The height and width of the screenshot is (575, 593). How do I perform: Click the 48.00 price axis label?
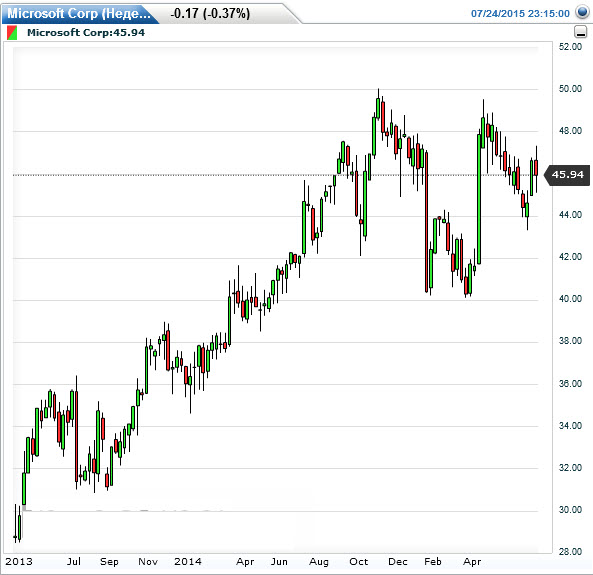tap(570, 131)
